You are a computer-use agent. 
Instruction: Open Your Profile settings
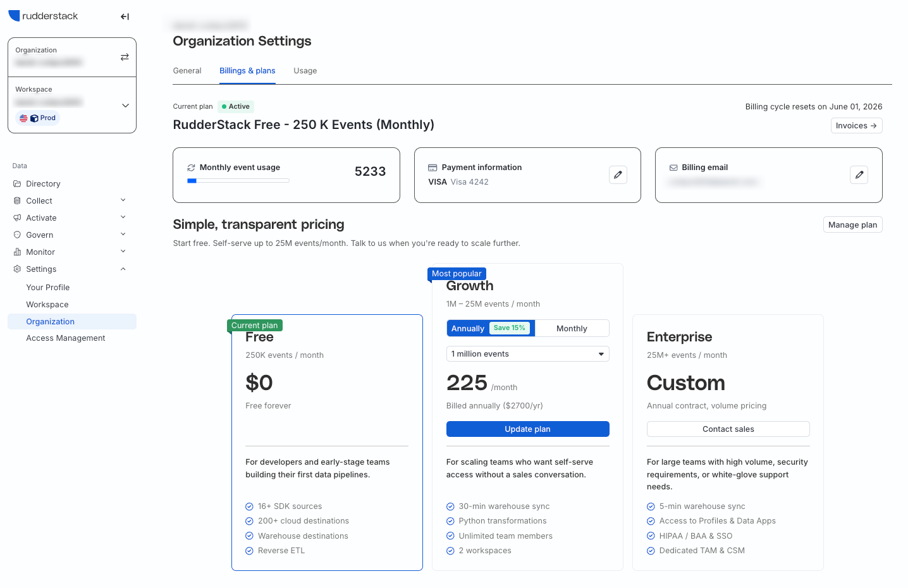[x=48, y=288]
